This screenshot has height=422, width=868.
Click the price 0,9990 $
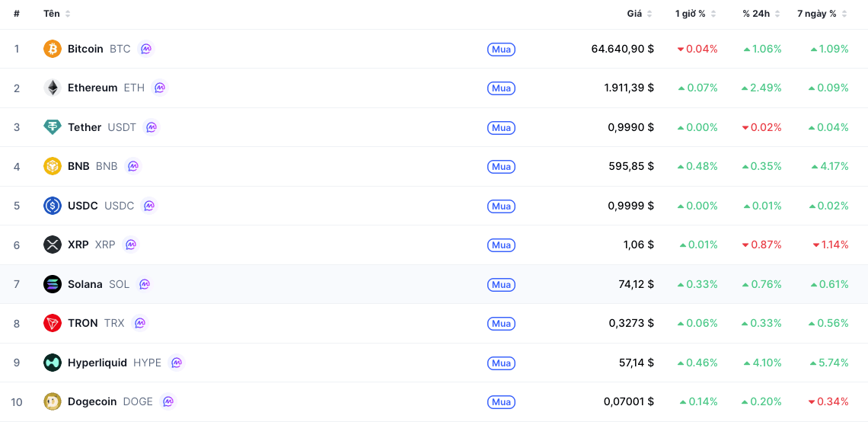tap(631, 127)
